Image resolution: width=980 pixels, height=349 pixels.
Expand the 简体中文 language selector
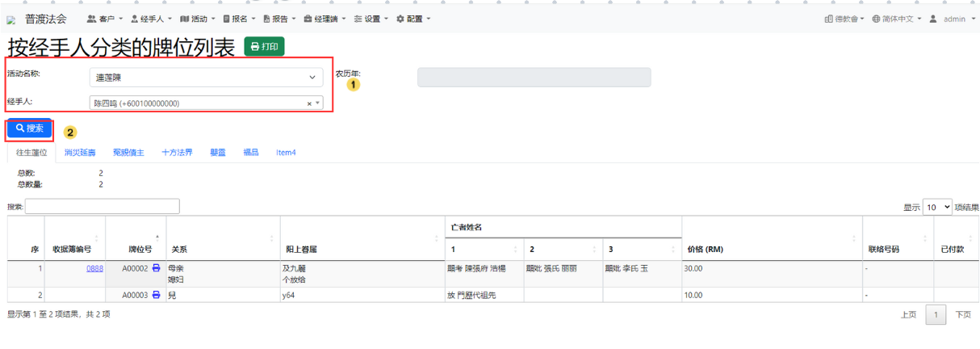tap(897, 19)
